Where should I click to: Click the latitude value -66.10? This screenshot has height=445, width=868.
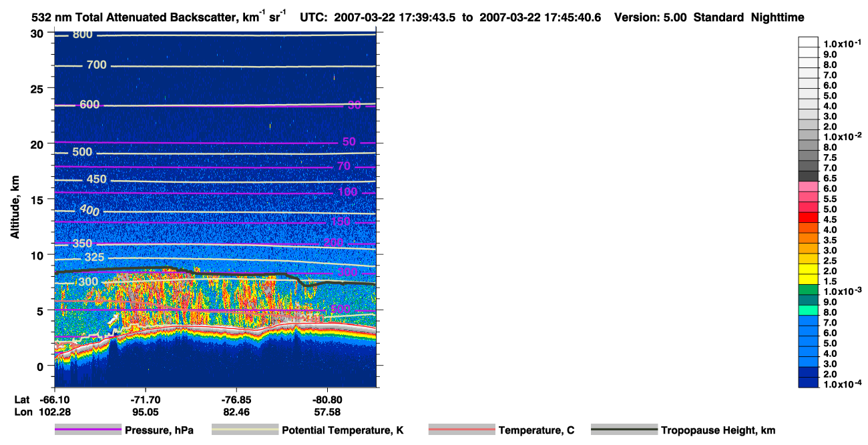[53, 400]
